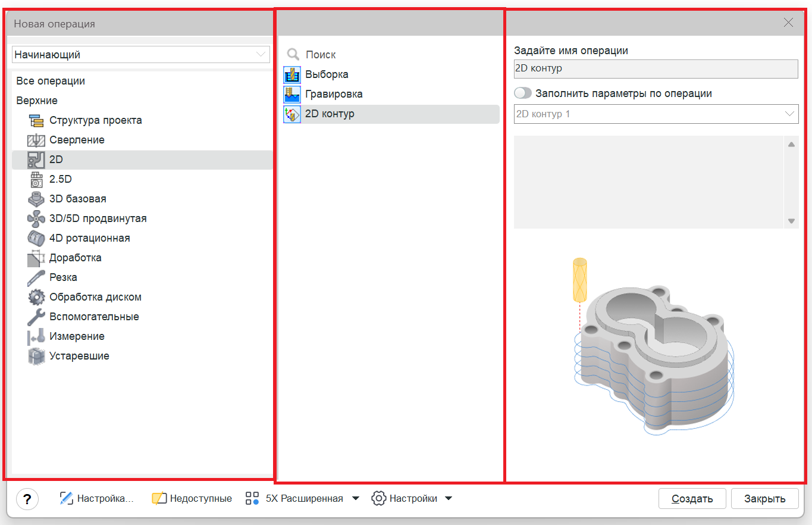Click the 3D/5D продвинутая propeller icon
Viewport: 812px width, 525px height.
(36, 219)
